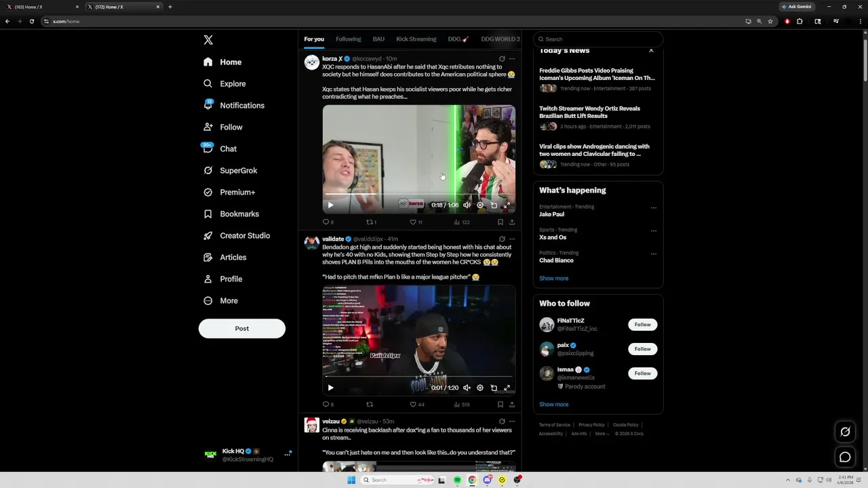868x488 pixels.
Task: Like the korza post
Action: point(416,222)
